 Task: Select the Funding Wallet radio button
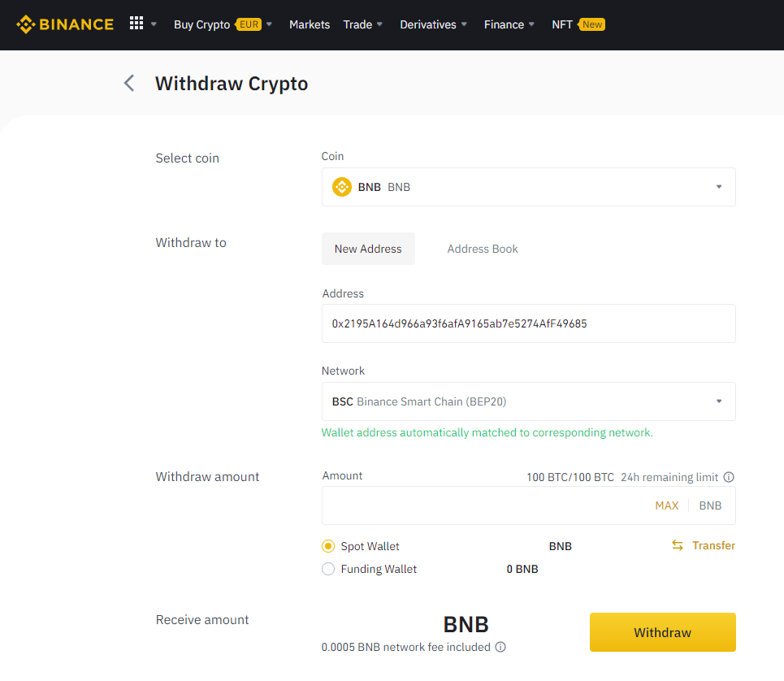328,569
